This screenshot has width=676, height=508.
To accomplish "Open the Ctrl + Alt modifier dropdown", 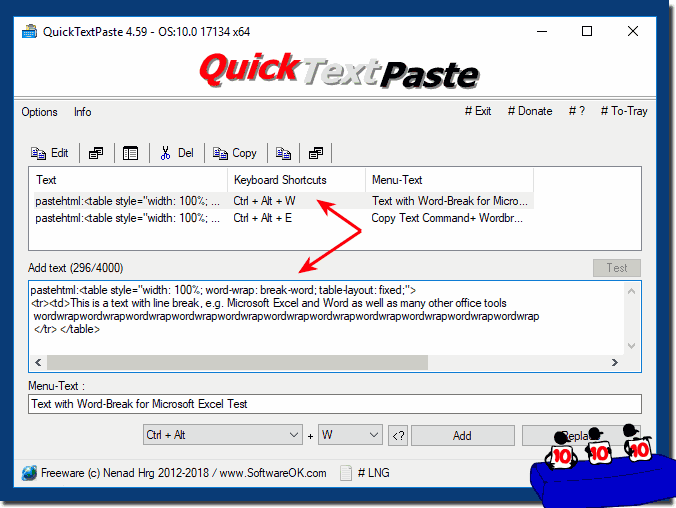I will 222,435.
